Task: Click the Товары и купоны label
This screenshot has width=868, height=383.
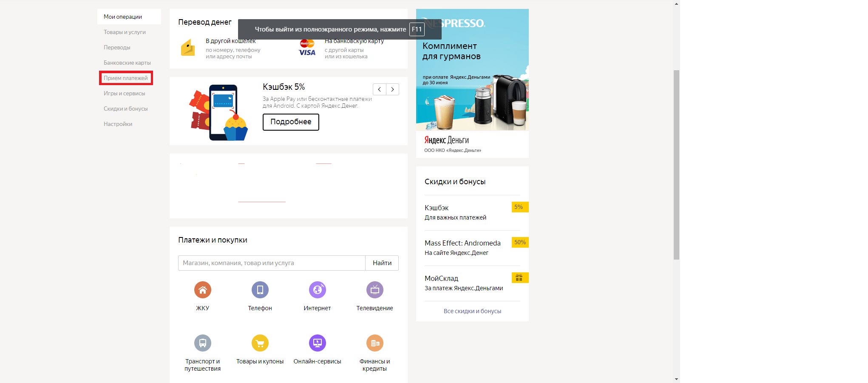Action: 260,361
